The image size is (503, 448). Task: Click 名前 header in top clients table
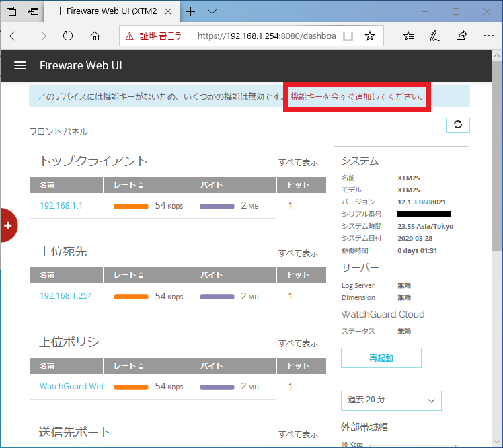click(66, 185)
